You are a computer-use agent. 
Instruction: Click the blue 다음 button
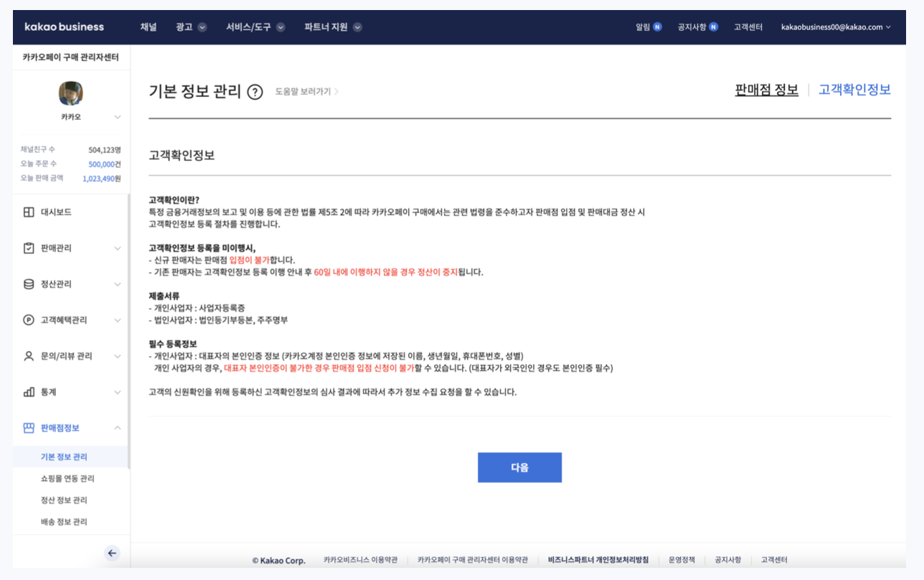pyautogui.click(x=519, y=467)
